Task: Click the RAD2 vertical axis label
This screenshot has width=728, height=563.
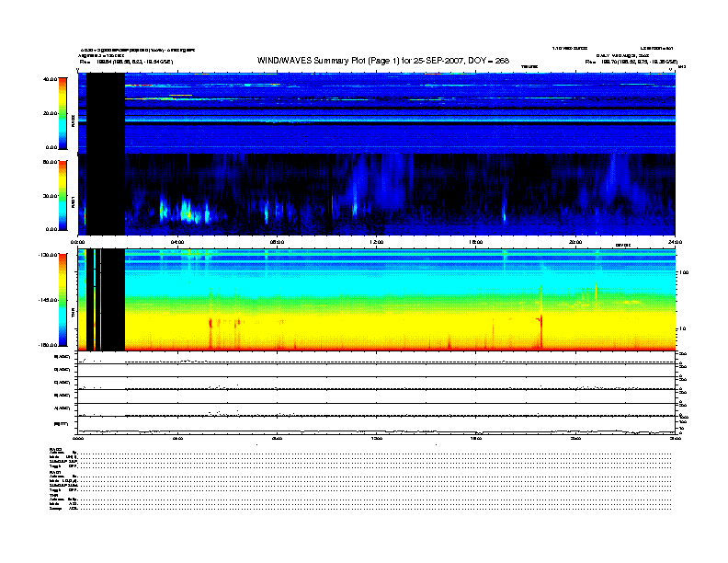Action: tap(73, 121)
